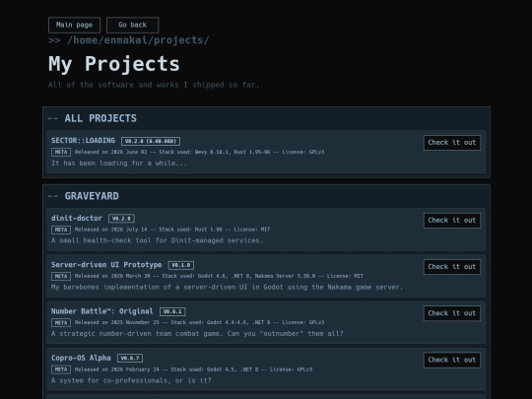Click the dinit-doctor health-check description

(157, 240)
